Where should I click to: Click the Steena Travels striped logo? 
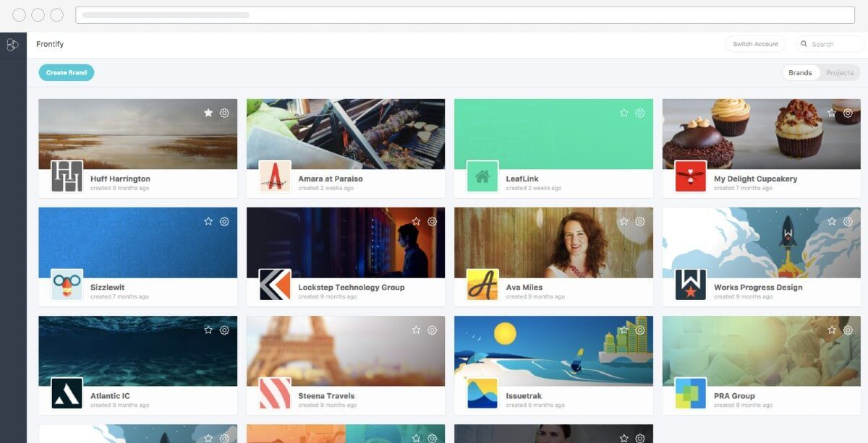[275, 393]
